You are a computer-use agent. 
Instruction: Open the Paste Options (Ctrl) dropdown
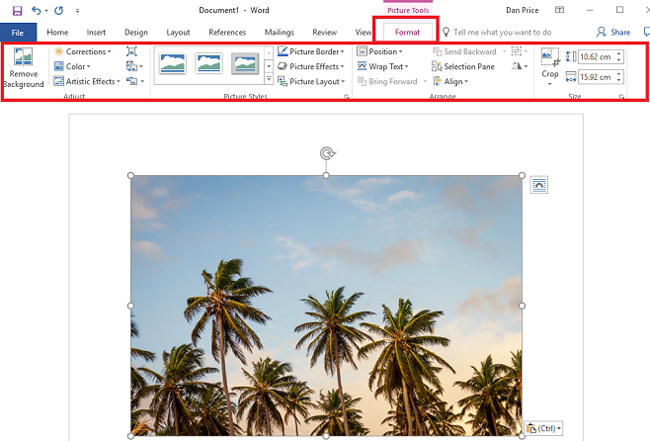(545, 428)
